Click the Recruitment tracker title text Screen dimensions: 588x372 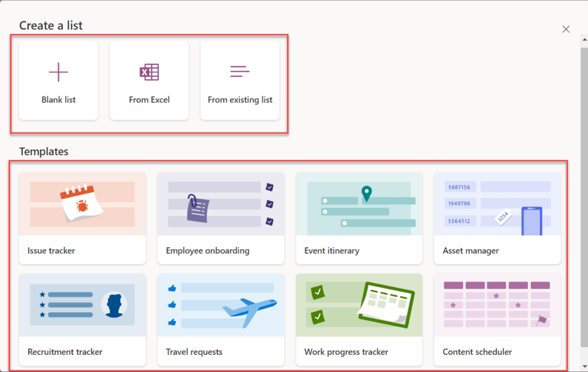pos(65,352)
